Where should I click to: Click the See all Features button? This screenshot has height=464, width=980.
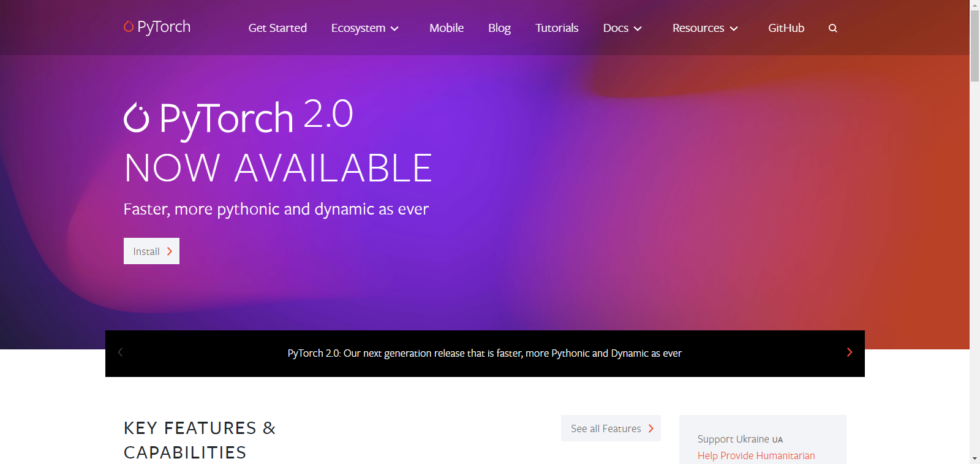[611, 428]
